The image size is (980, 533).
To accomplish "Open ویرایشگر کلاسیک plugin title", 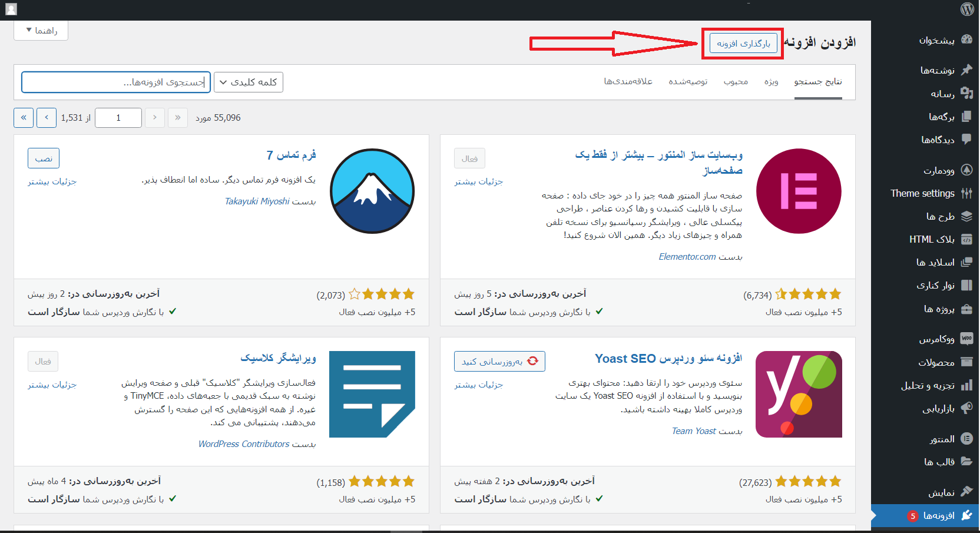I will (278, 358).
